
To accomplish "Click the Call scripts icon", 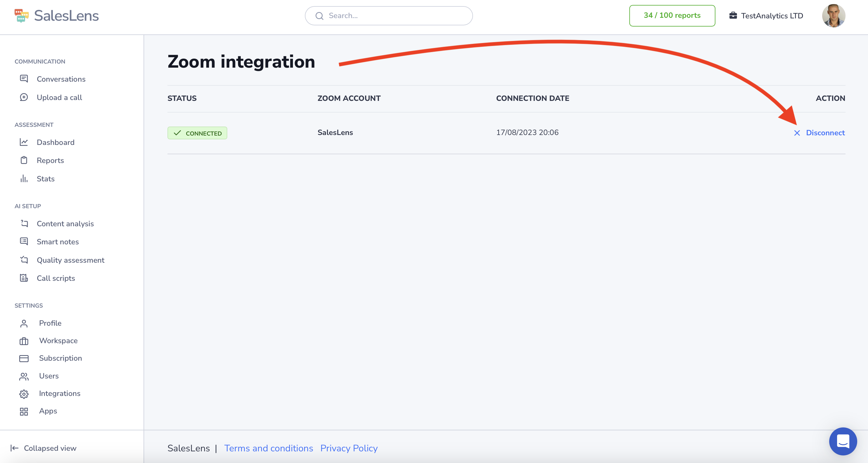I will tap(24, 278).
